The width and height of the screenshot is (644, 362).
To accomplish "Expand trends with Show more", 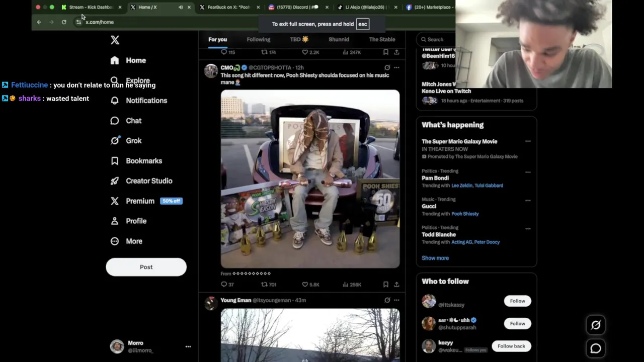I will click(x=435, y=258).
